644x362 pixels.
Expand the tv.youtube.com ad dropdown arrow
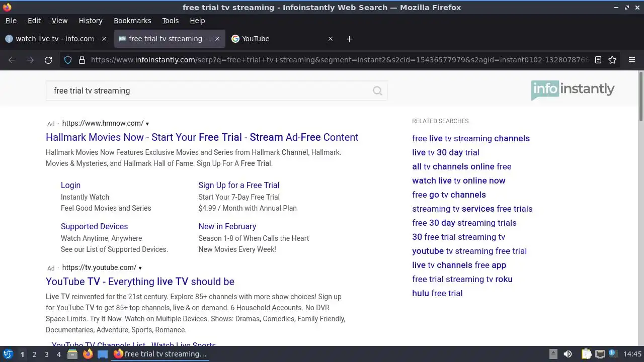(140, 268)
